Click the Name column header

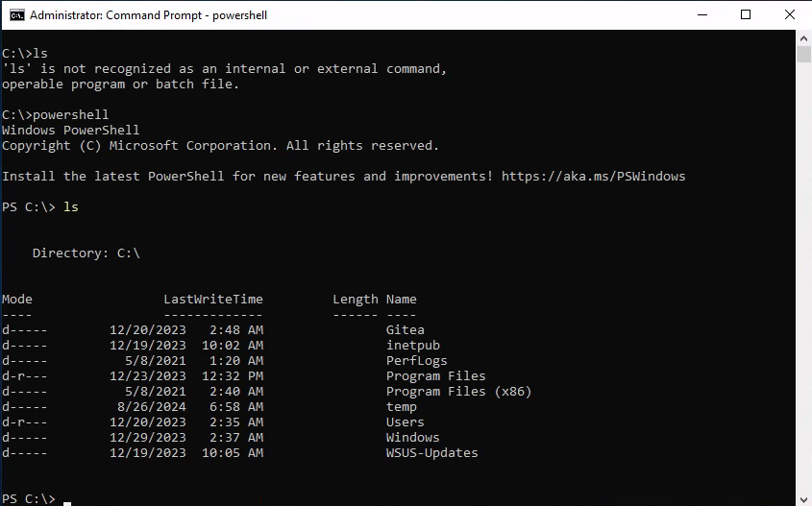401,300
